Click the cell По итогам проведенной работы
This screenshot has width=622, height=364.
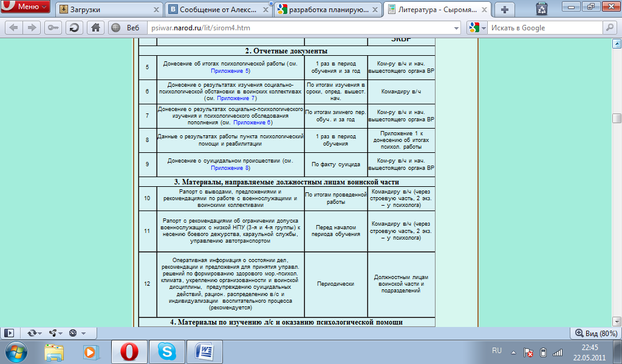coord(335,198)
